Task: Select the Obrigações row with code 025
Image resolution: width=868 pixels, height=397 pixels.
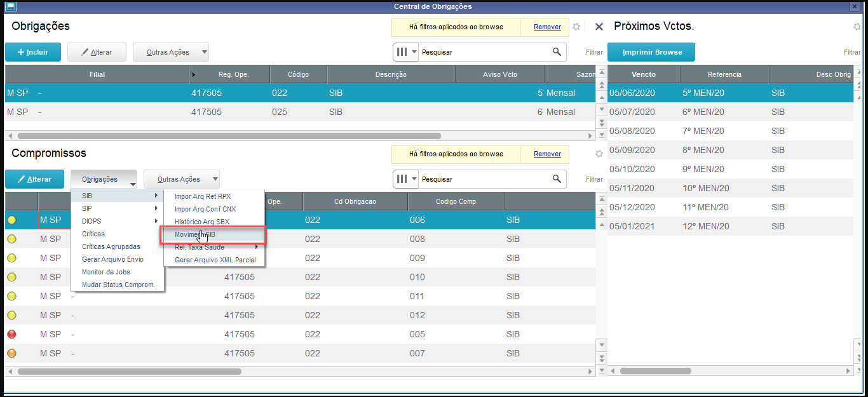Action: [300, 112]
